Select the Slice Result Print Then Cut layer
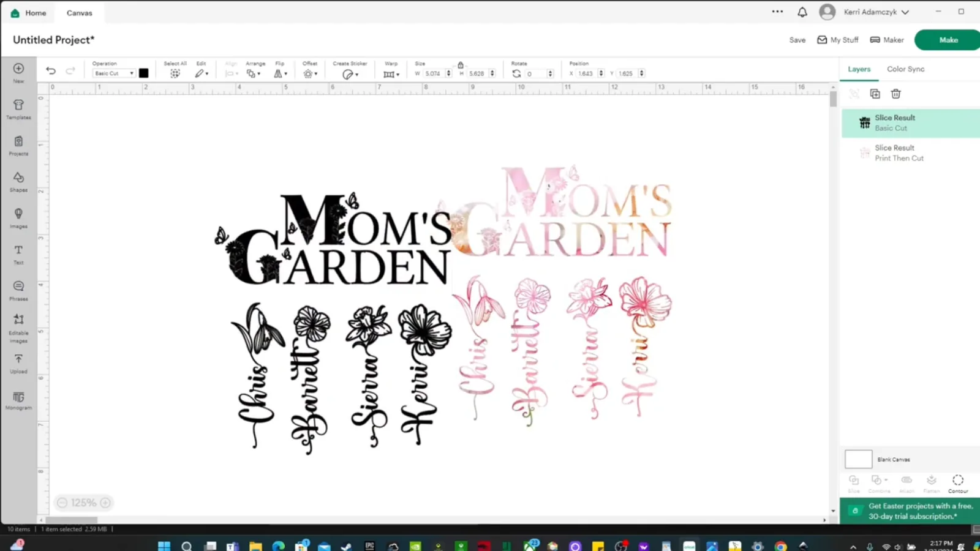The image size is (980, 551). (910, 152)
